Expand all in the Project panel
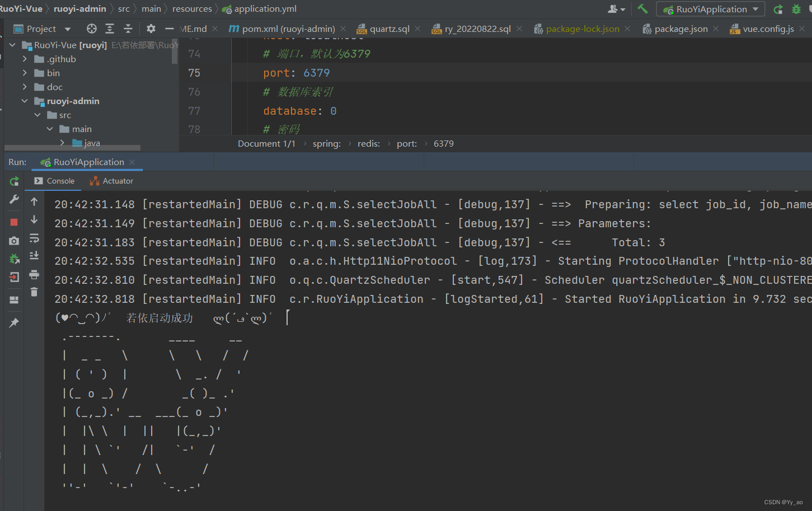812x511 pixels. pos(110,29)
